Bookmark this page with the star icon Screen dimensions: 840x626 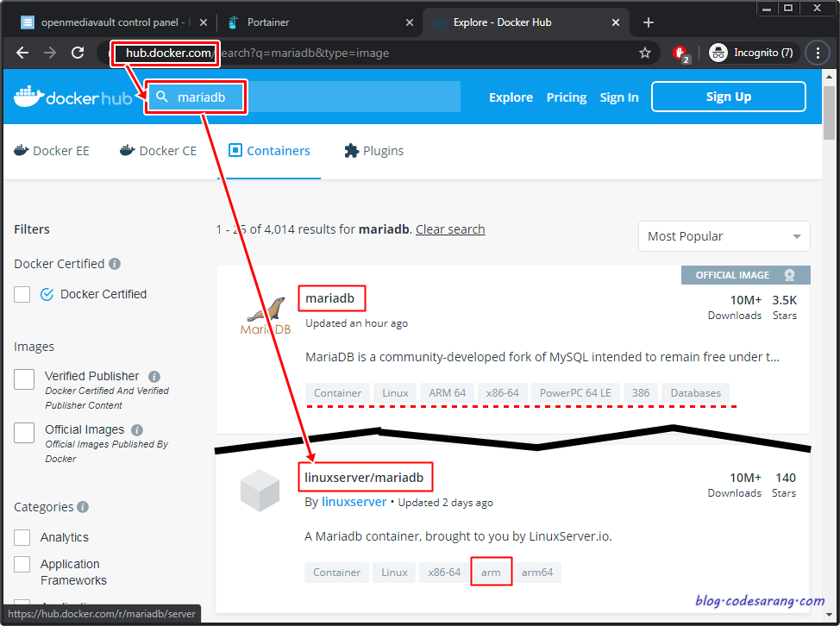click(645, 53)
